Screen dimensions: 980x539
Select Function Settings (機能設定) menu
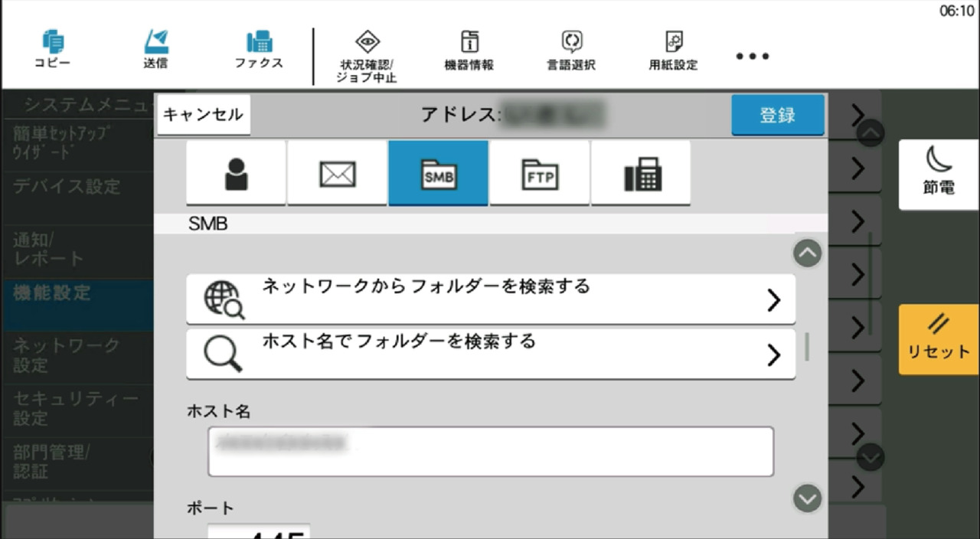77,304
